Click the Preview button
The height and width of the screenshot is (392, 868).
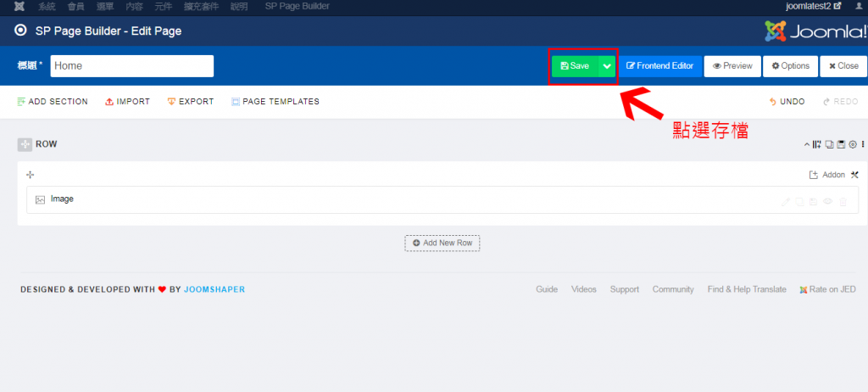(x=732, y=66)
